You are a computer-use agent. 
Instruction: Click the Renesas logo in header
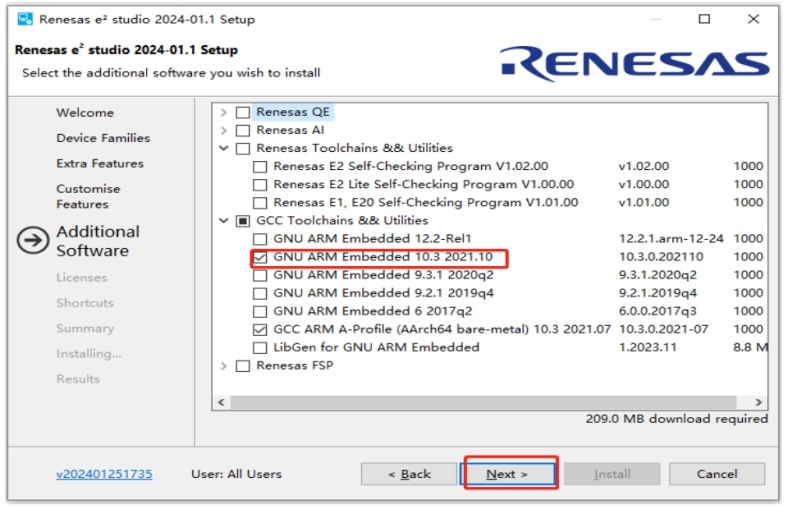[x=635, y=63]
